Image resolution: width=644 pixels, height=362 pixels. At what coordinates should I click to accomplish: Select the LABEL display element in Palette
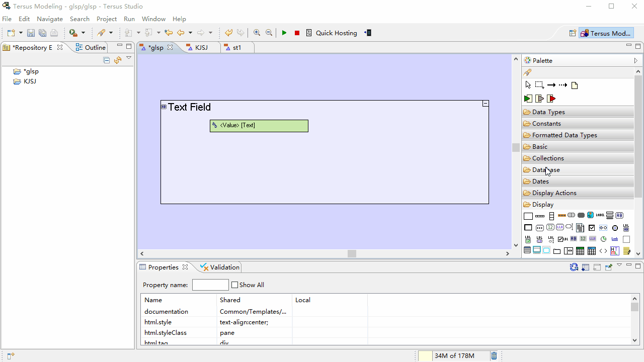[600, 215]
